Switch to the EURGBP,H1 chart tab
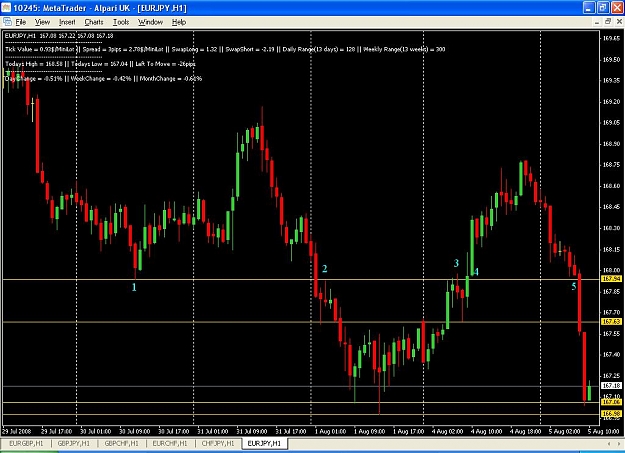This screenshot has width=625, height=453. [x=26, y=443]
